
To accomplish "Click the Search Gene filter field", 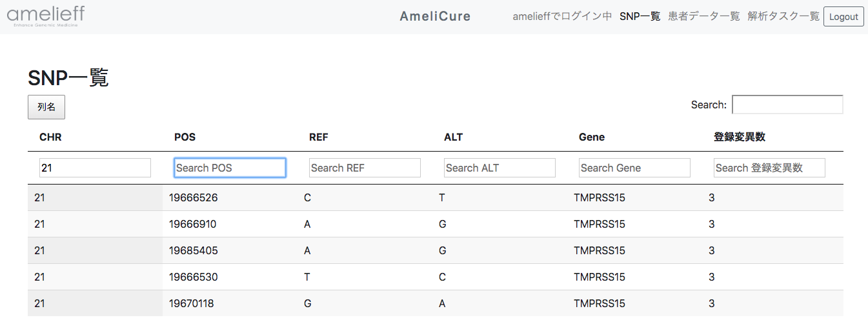I will (x=634, y=168).
